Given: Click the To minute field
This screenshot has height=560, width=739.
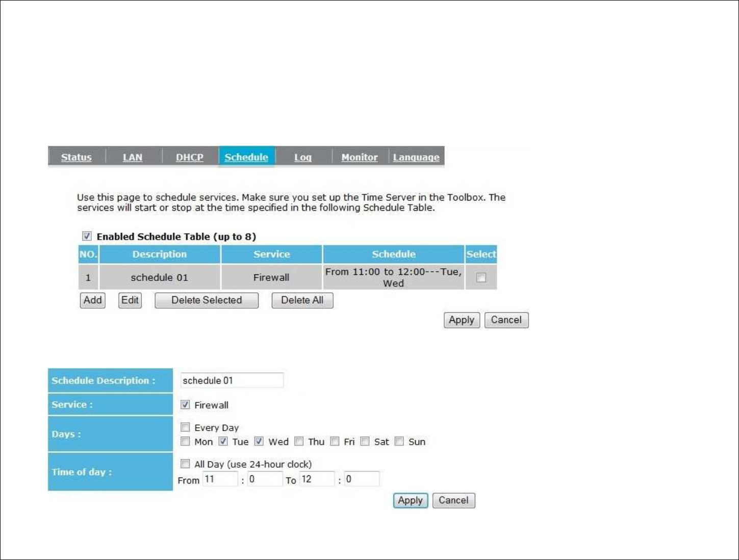Looking at the screenshot, I should coord(362,479).
